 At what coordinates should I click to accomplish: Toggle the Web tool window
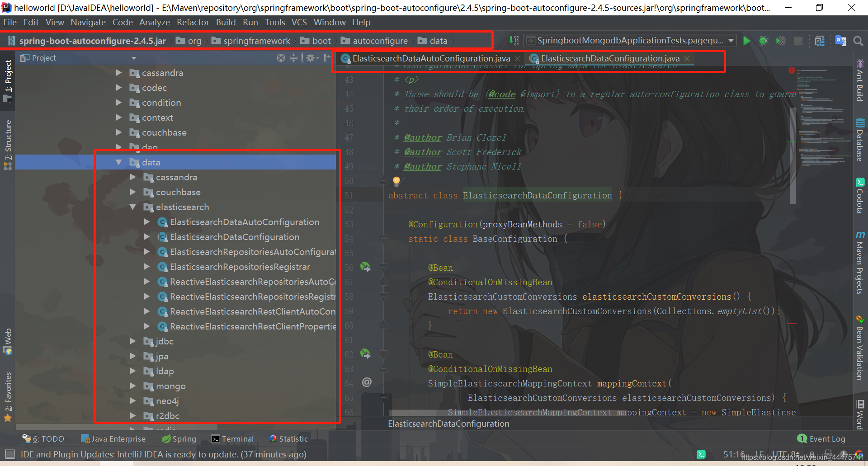[8, 341]
